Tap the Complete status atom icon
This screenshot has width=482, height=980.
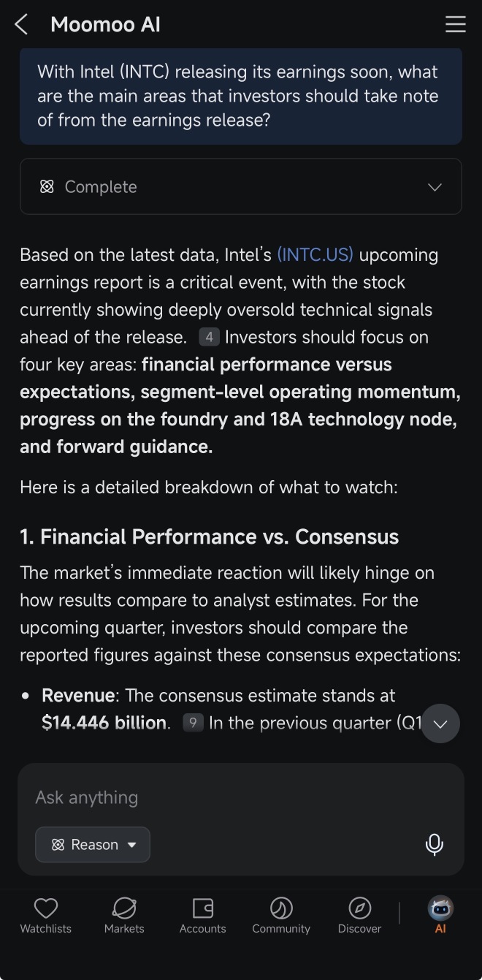[47, 187]
